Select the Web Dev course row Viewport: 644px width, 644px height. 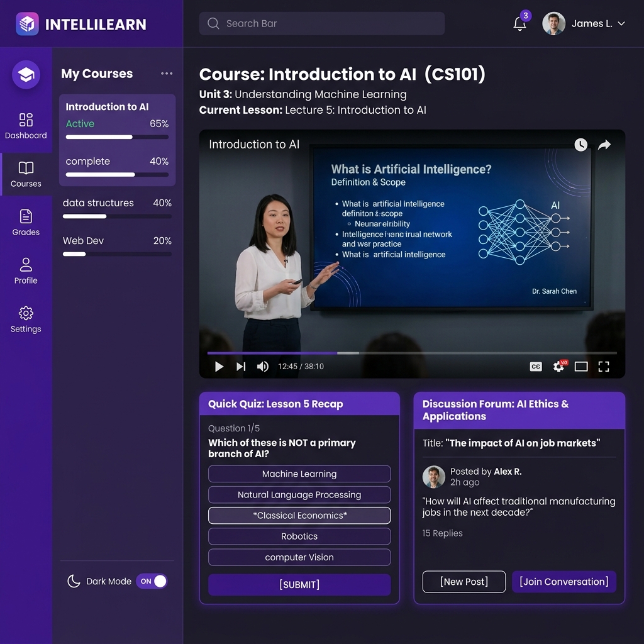pos(117,247)
